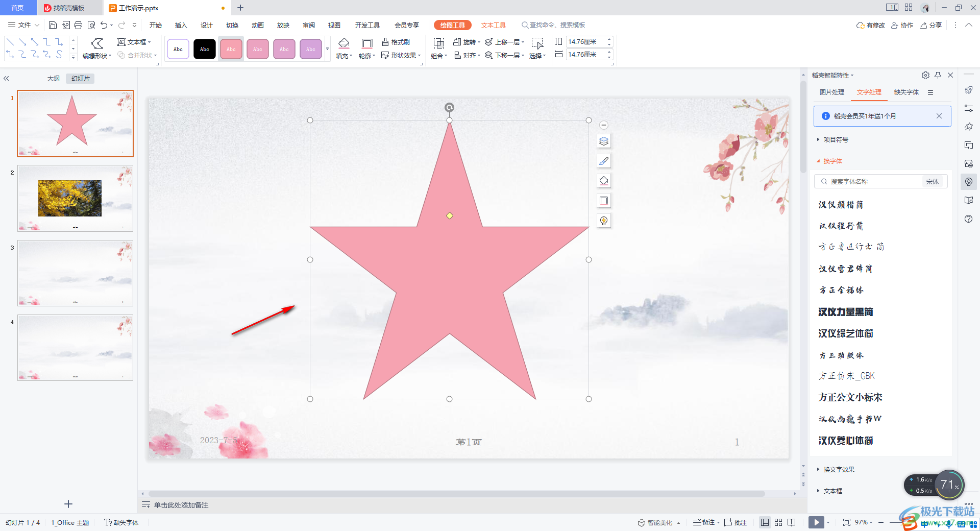Click the Collaborate (协作) button

[902, 25]
